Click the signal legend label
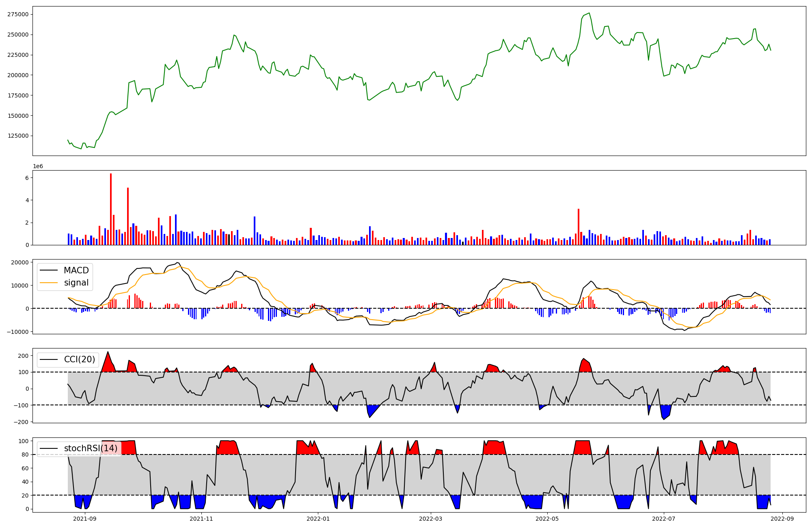This screenshot has width=812, height=528. [76, 283]
